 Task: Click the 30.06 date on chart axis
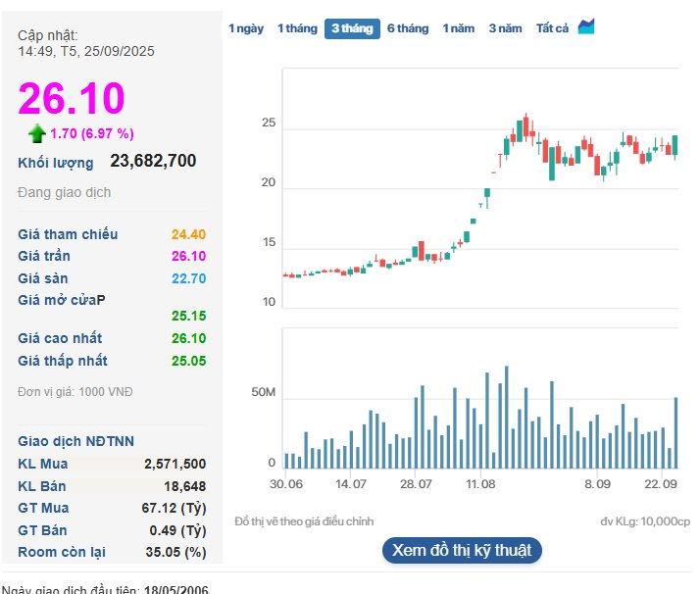coord(285,484)
